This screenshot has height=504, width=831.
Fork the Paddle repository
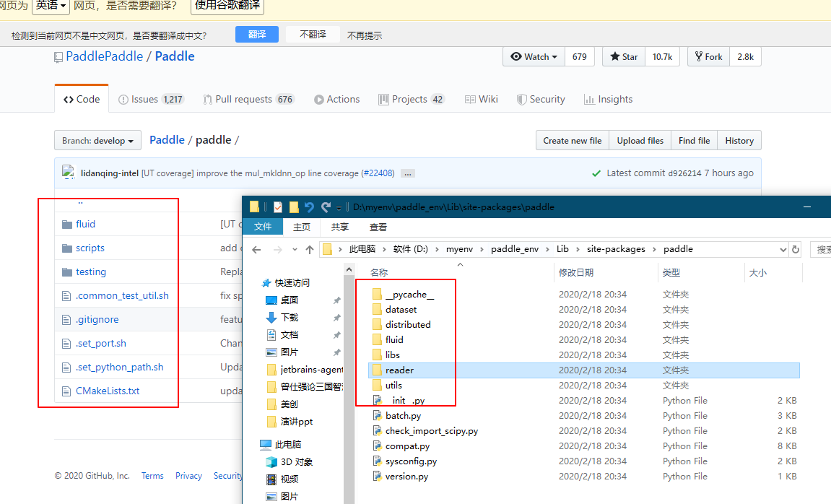[x=708, y=57]
